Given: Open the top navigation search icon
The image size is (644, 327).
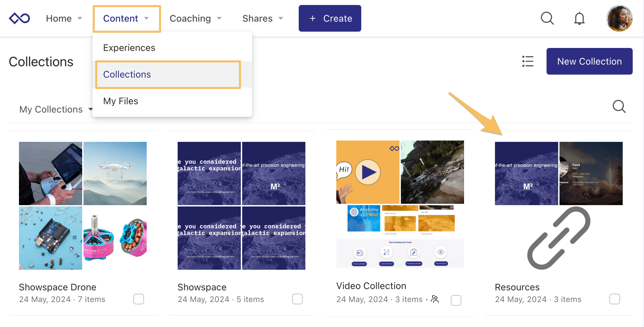Looking at the screenshot, I should pyautogui.click(x=547, y=18).
